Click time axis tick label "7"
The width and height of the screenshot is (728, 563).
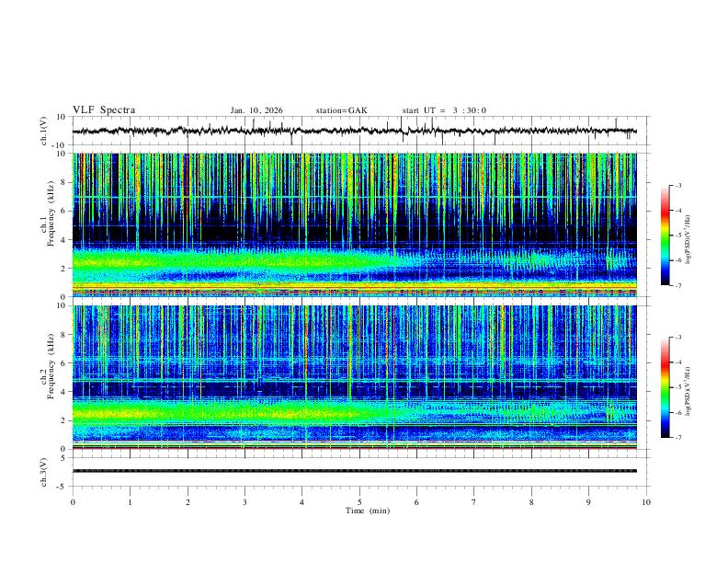point(474,502)
